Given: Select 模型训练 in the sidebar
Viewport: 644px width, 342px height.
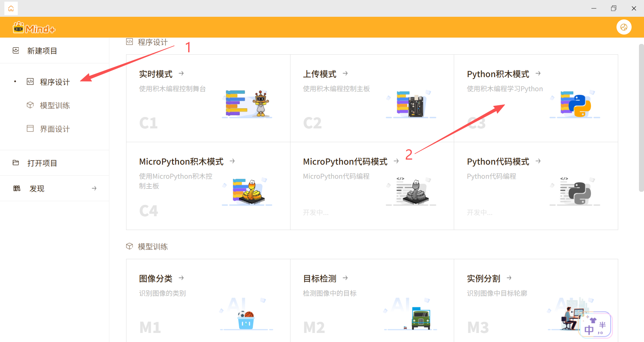Looking at the screenshot, I should (55, 106).
